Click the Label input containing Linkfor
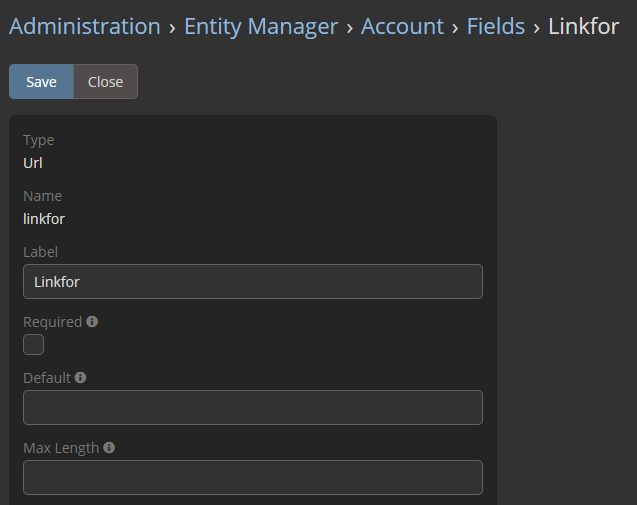 pyautogui.click(x=252, y=282)
